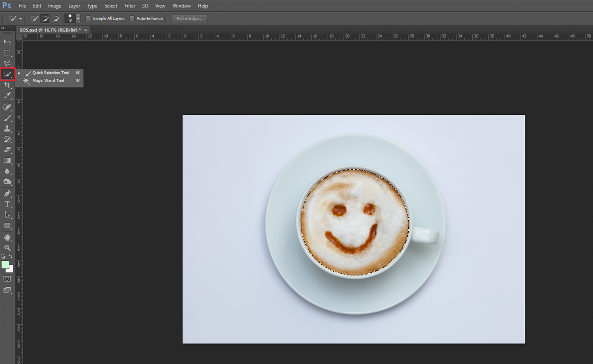Select the Move tool
The image size is (593, 364).
click(7, 42)
